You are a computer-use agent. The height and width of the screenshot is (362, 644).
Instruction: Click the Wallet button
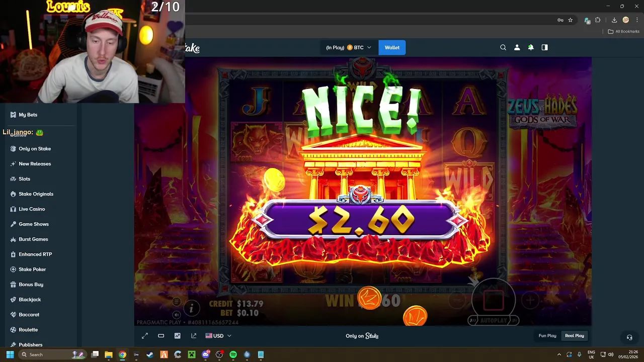(x=392, y=47)
